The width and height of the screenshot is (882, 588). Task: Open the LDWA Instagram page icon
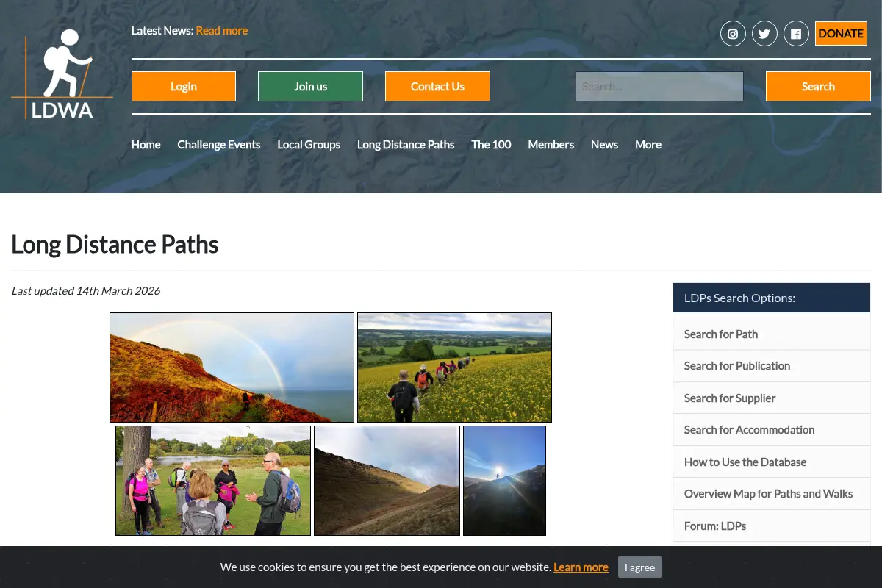point(733,34)
